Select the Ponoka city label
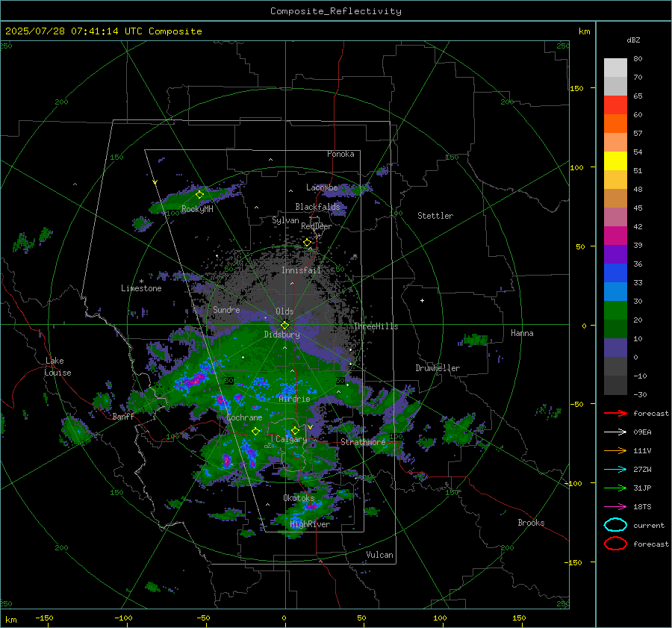672x628 pixels. pyautogui.click(x=340, y=154)
